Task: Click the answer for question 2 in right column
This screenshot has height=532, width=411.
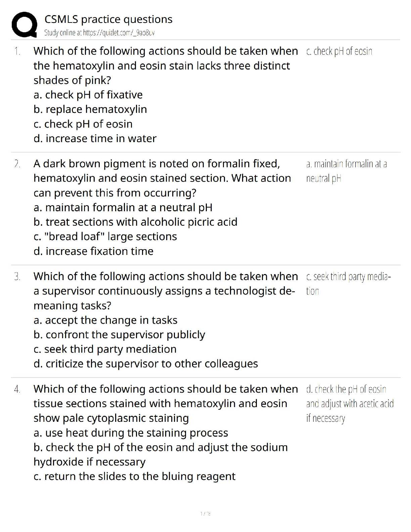Action: click(x=346, y=171)
